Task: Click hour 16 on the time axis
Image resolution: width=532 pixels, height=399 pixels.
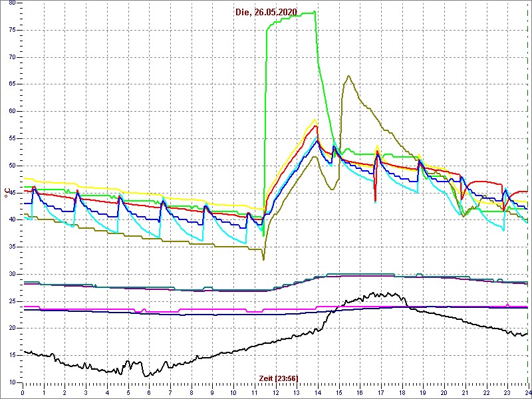Action: (360, 392)
